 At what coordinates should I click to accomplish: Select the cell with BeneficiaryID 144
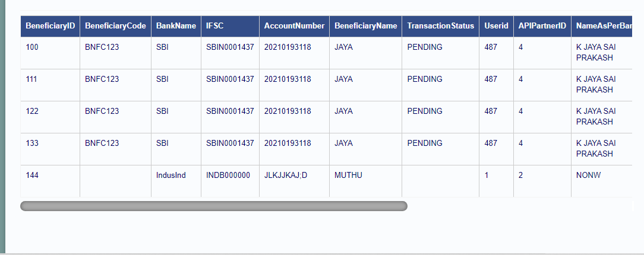click(50, 181)
